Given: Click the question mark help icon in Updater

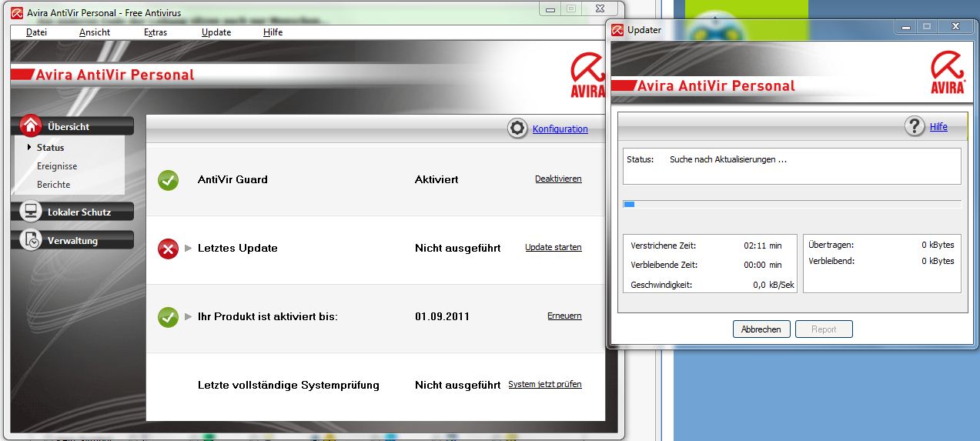Looking at the screenshot, I should (915, 126).
